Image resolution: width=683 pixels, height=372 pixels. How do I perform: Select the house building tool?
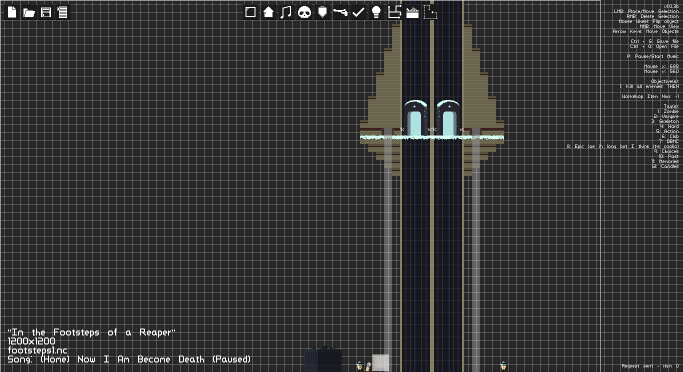click(x=268, y=12)
